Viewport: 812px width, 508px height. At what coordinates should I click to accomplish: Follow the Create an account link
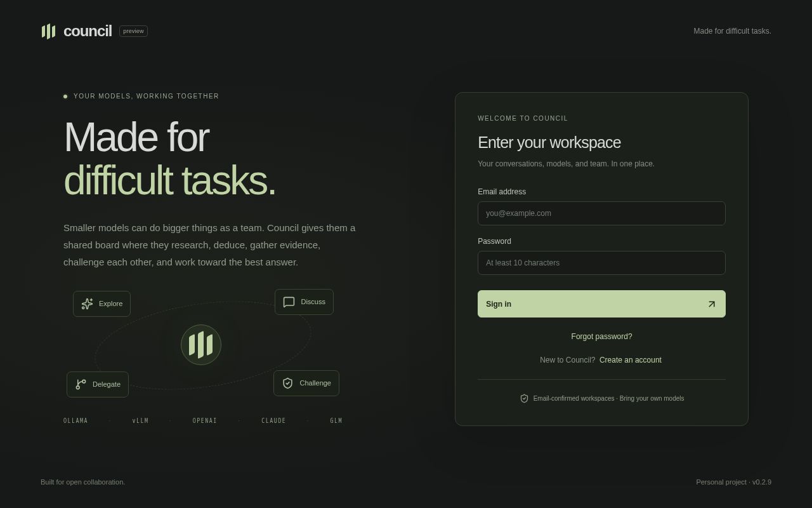click(x=631, y=360)
